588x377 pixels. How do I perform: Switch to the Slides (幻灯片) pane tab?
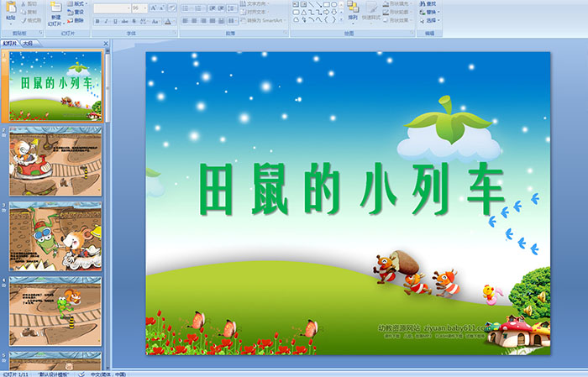[10, 42]
